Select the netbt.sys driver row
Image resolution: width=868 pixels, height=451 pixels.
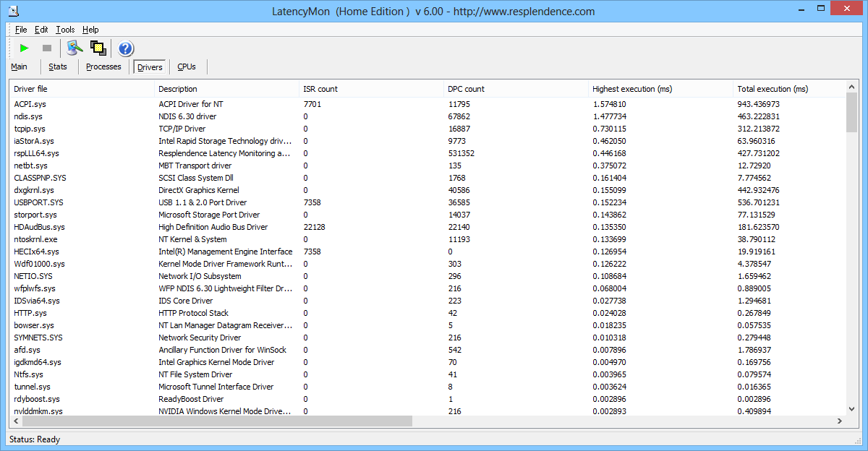tap(427, 166)
